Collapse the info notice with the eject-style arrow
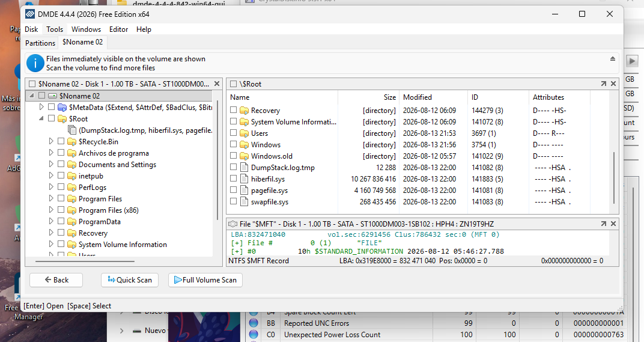The width and height of the screenshot is (644, 342). click(613, 59)
